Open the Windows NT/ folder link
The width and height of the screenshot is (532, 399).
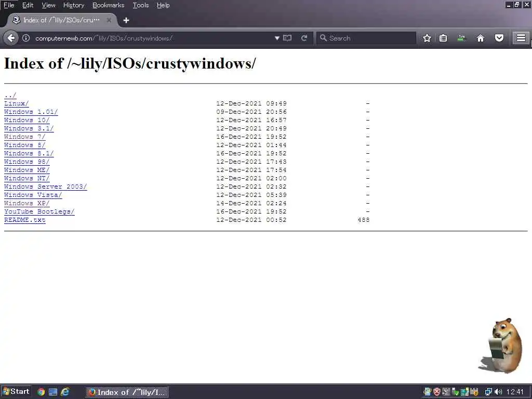click(x=27, y=178)
